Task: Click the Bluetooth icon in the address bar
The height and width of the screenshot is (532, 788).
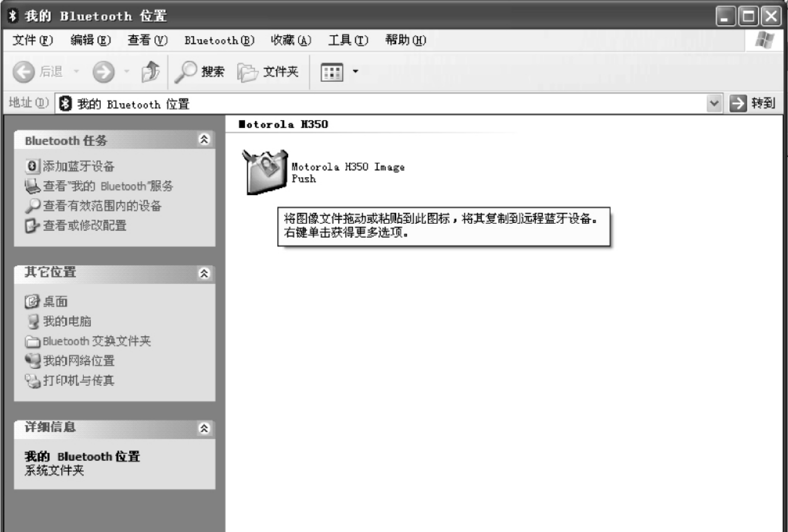Action: (x=65, y=104)
